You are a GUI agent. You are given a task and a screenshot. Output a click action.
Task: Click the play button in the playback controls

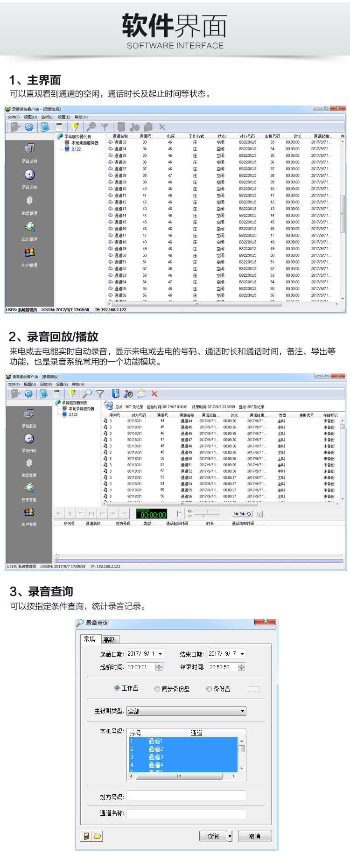59,513
